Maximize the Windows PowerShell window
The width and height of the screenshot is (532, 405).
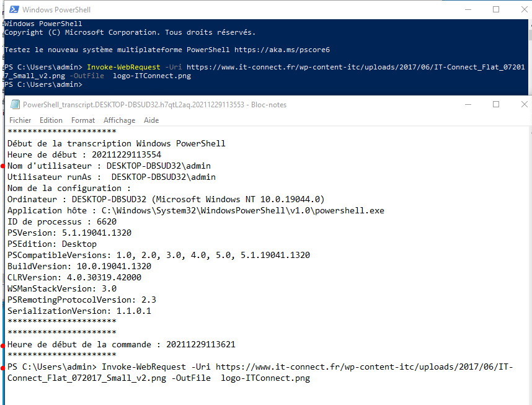(496, 10)
